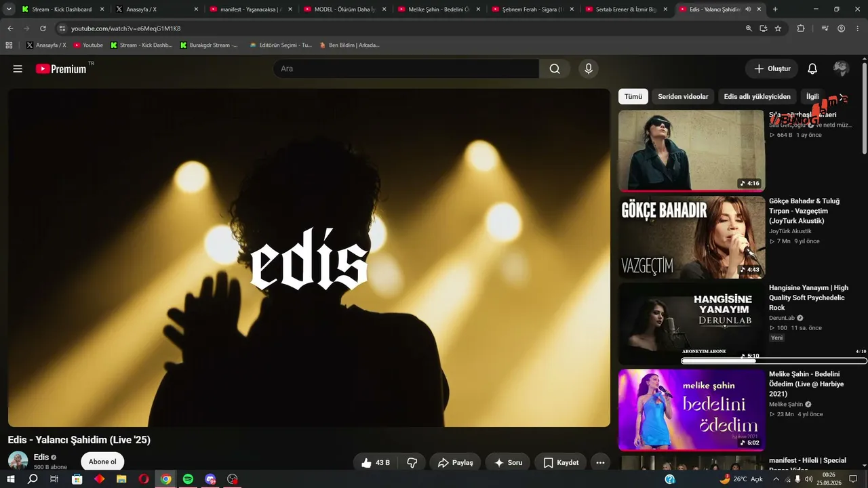Like the video with thumbs up
868x488 pixels.
pos(376,463)
